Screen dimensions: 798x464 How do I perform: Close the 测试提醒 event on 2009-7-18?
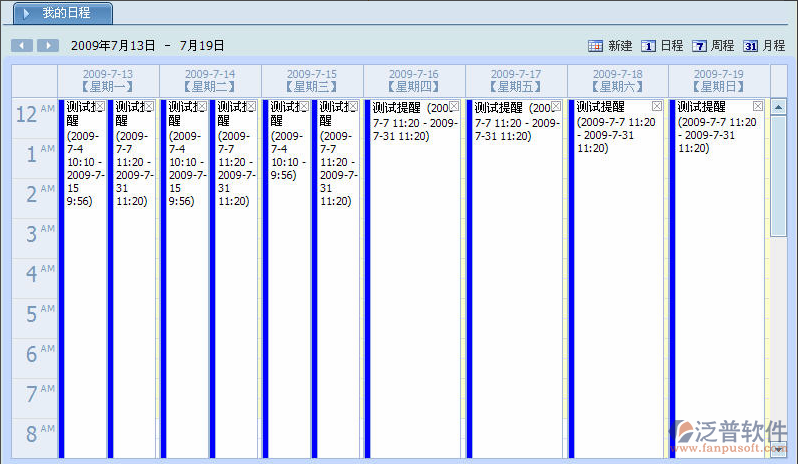[657, 107]
